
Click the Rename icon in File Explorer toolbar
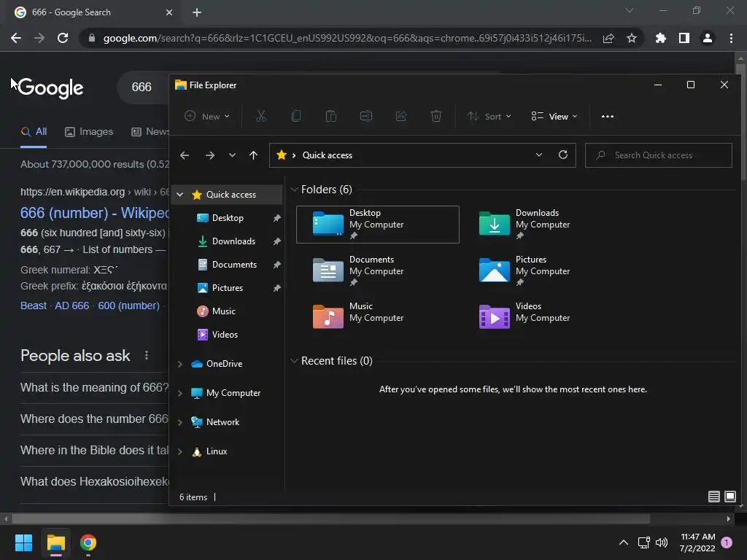pyautogui.click(x=366, y=116)
